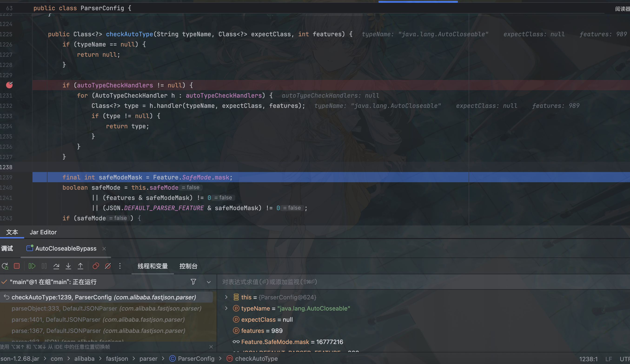
Task: Toggle the breakpoint on autoTypeCheckHandlers line
Action: (9, 85)
